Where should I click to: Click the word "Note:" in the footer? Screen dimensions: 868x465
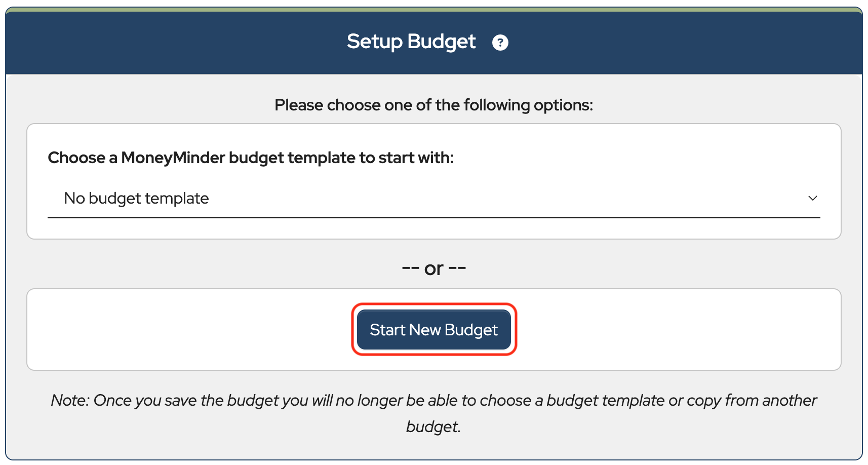click(70, 401)
